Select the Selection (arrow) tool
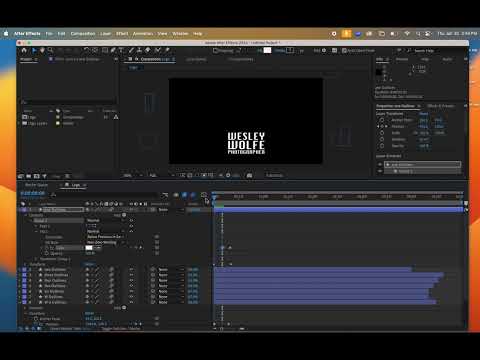480x360 pixels. [34, 50]
